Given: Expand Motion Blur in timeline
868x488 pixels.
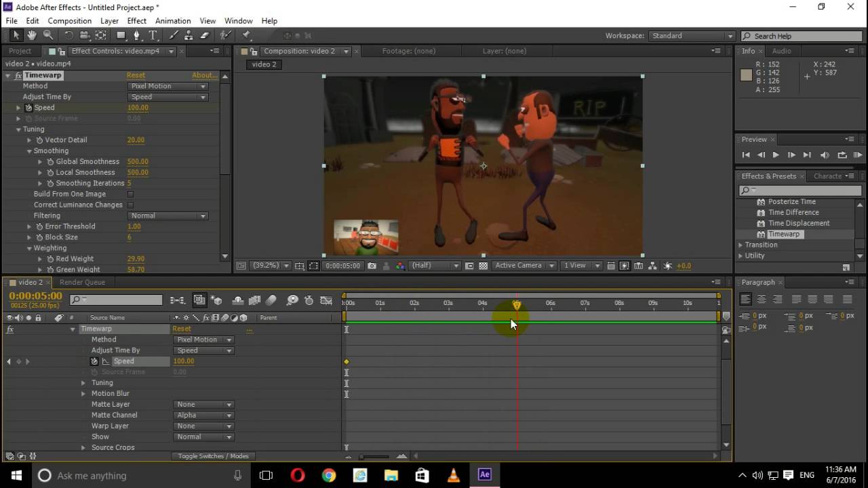Looking at the screenshot, I should [83, 394].
